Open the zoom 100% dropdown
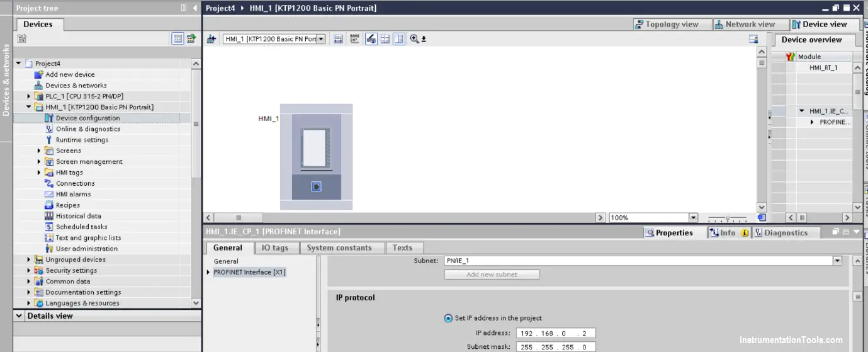Screen dimensions: 868x352 [x=693, y=218]
